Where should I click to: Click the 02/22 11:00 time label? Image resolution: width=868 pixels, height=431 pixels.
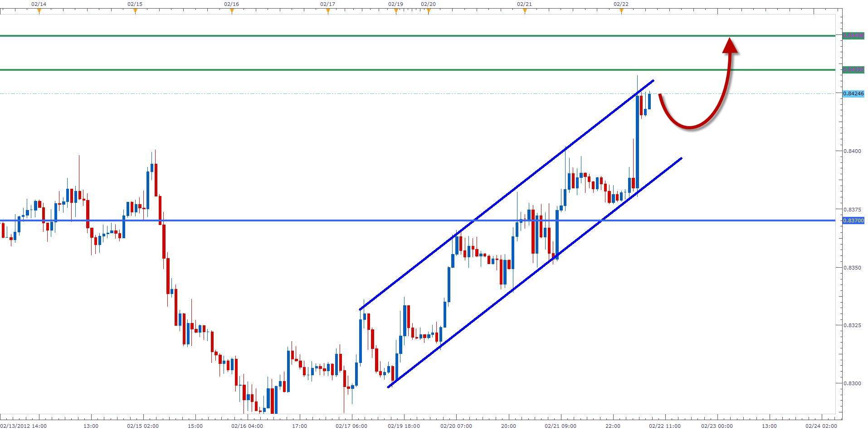coord(665,426)
